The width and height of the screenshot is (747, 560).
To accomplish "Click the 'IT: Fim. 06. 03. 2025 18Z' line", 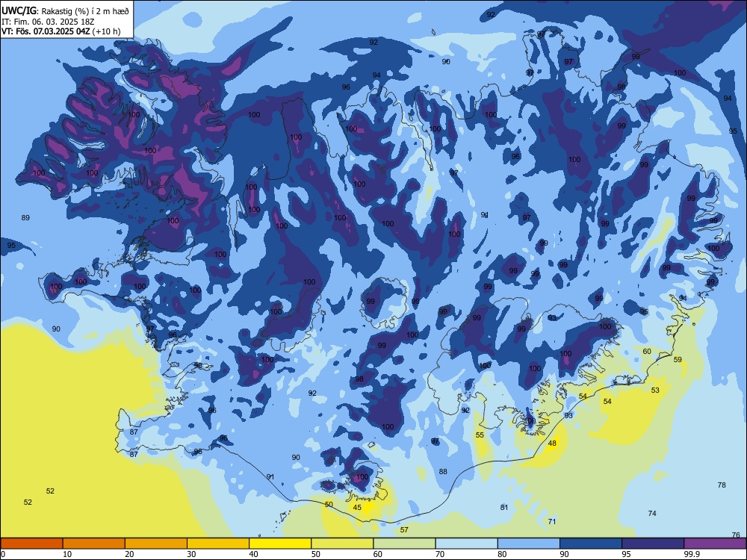I will click(48, 22).
